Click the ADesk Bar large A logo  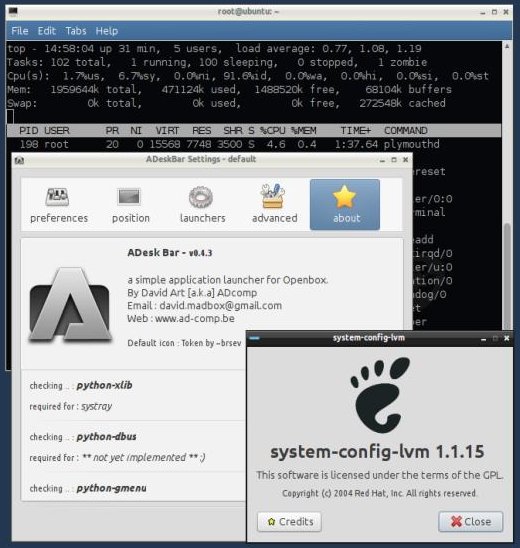tap(70, 304)
